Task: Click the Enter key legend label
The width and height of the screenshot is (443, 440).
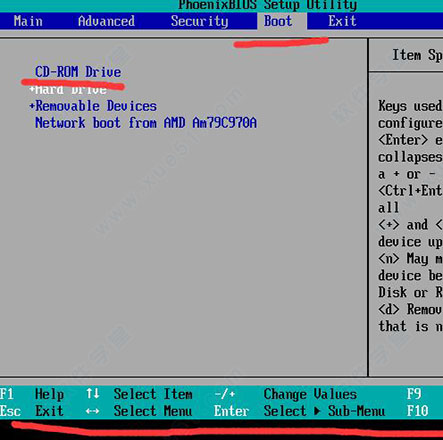Action: (231, 411)
